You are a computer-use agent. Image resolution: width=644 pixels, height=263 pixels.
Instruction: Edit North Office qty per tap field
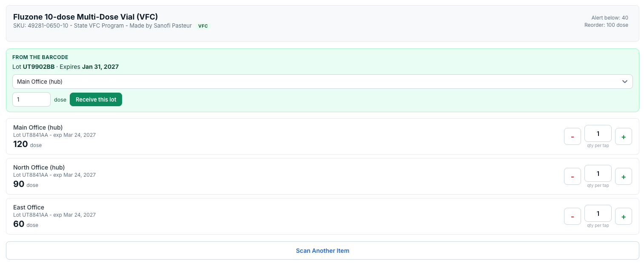pyautogui.click(x=598, y=173)
